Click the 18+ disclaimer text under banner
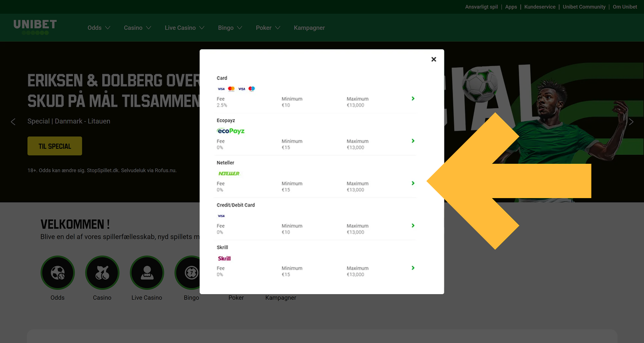Screen dimensions: 644x343 [x=102, y=170]
